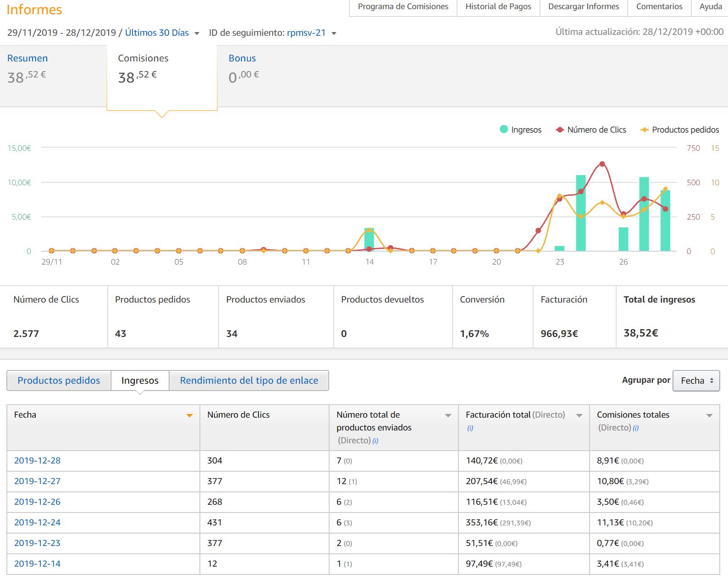The image size is (728, 579).
Task: Click the 10,80€ commission cell
Action: pos(655,481)
